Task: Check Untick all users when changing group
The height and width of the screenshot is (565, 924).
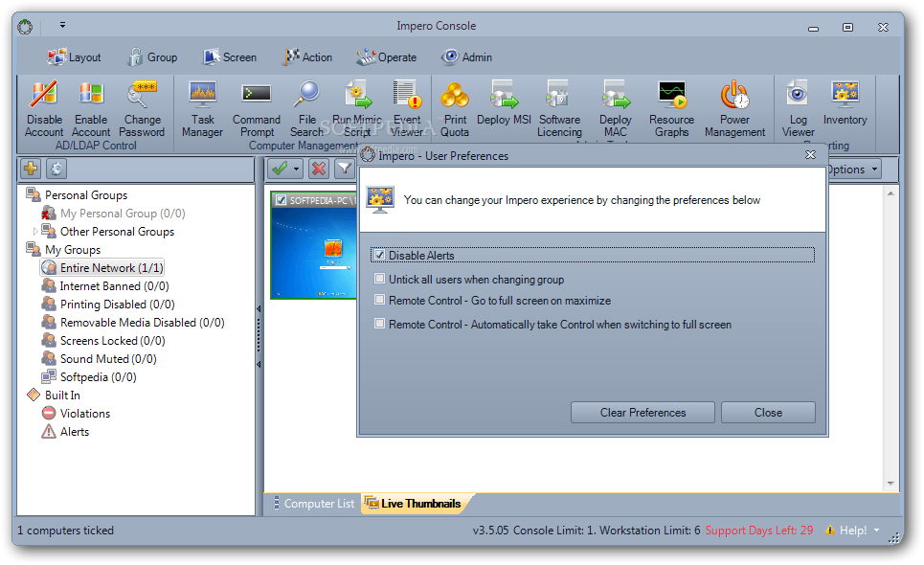Action: pos(379,279)
